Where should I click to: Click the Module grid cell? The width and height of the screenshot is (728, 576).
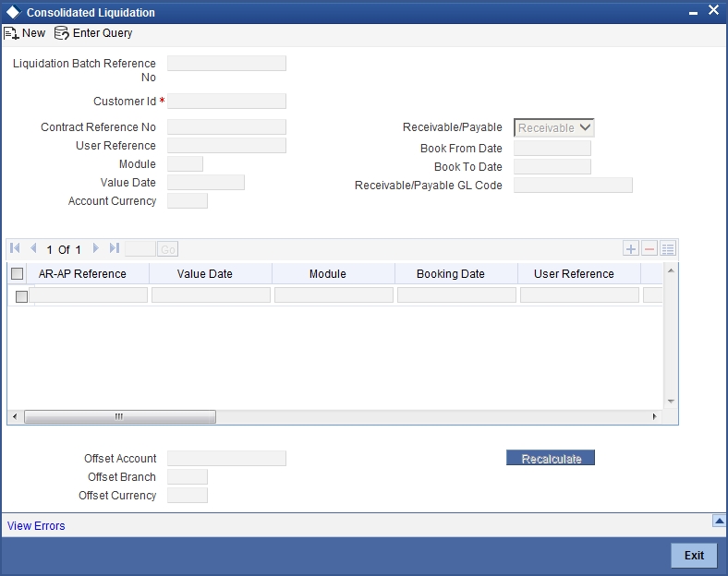tap(334, 295)
